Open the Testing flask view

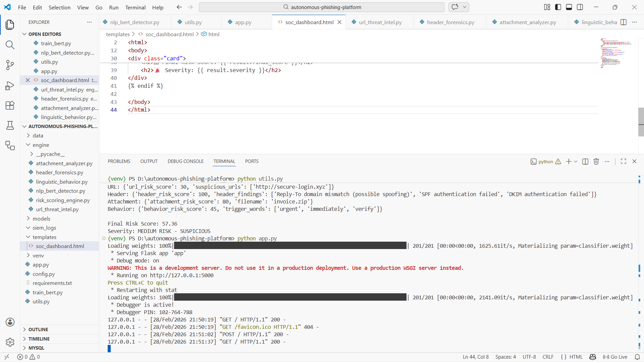pos(10,125)
